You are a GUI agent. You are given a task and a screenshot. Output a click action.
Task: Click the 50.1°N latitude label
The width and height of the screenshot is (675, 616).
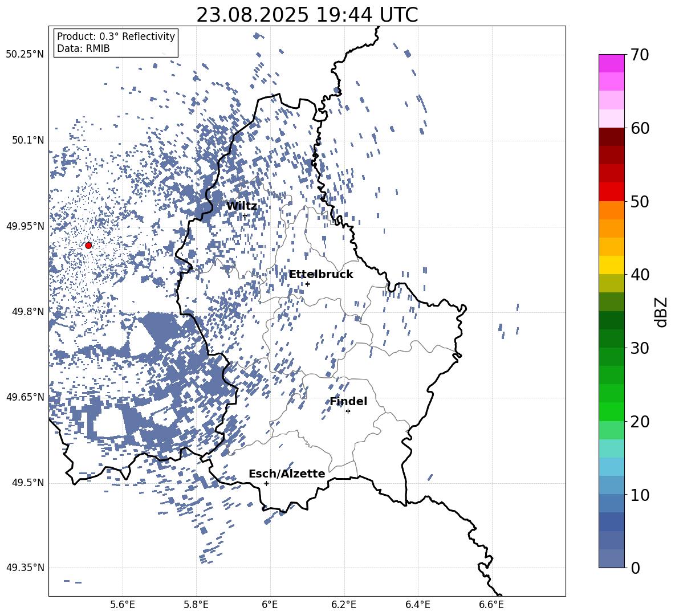tap(28, 141)
